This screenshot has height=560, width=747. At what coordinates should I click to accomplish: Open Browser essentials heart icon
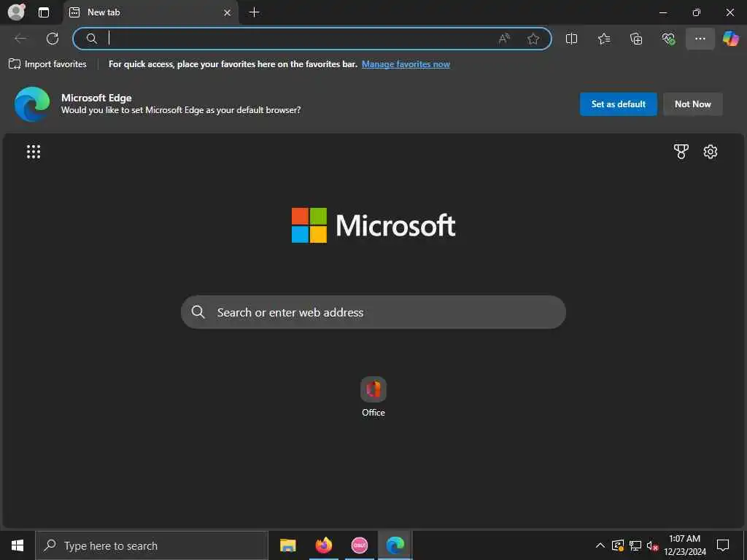(x=668, y=39)
